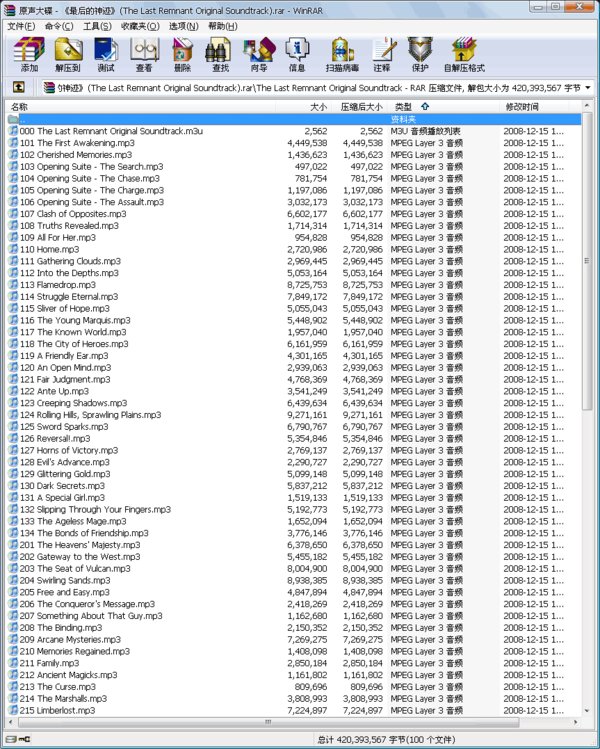This screenshot has width=600, height=749.
Task: Click the Virus Scan (扫描病毒) icon
Action: (x=342, y=54)
